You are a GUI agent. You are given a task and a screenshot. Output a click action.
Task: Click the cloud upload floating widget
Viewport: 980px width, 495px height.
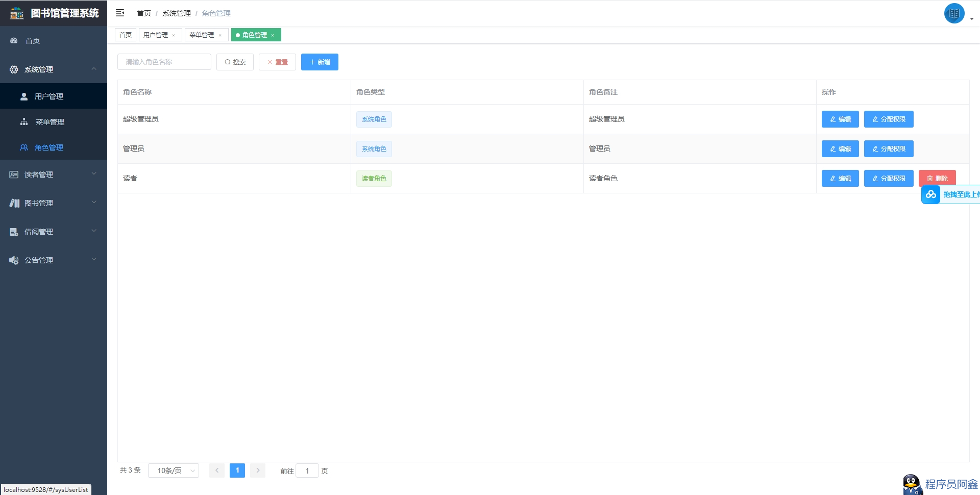[x=950, y=194]
